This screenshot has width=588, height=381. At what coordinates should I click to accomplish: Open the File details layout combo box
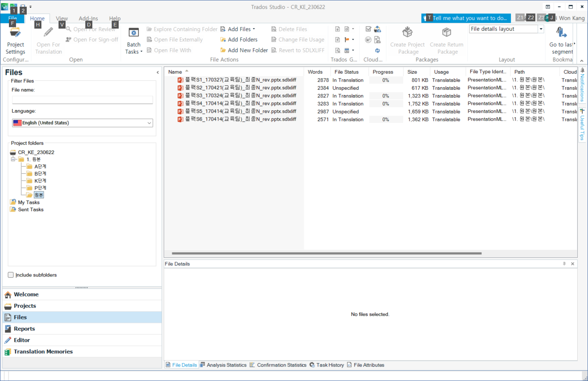pyautogui.click(x=506, y=29)
